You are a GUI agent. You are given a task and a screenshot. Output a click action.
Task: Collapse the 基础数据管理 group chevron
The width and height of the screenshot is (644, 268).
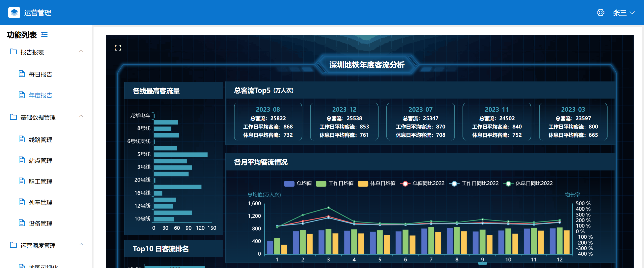click(x=81, y=116)
